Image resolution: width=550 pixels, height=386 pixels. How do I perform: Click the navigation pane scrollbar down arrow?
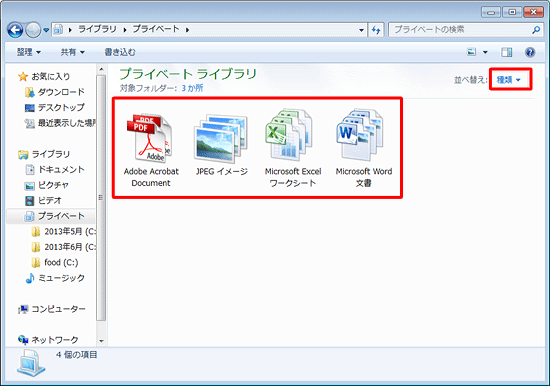tap(101, 341)
